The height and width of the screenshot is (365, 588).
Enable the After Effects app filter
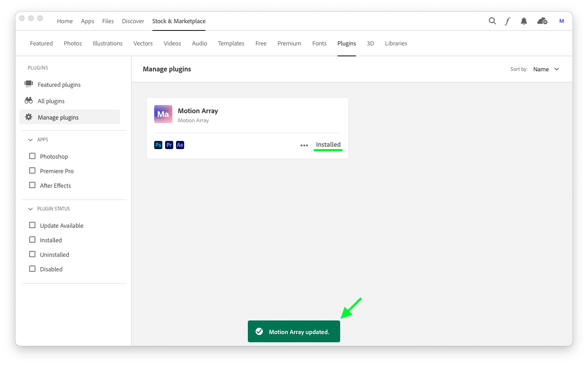(32, 185)
